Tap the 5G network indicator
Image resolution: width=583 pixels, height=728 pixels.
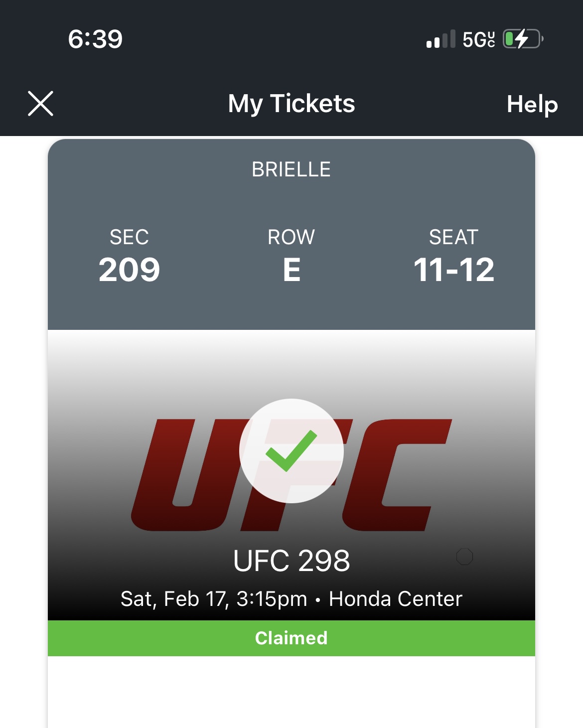[x=479, y=39]
